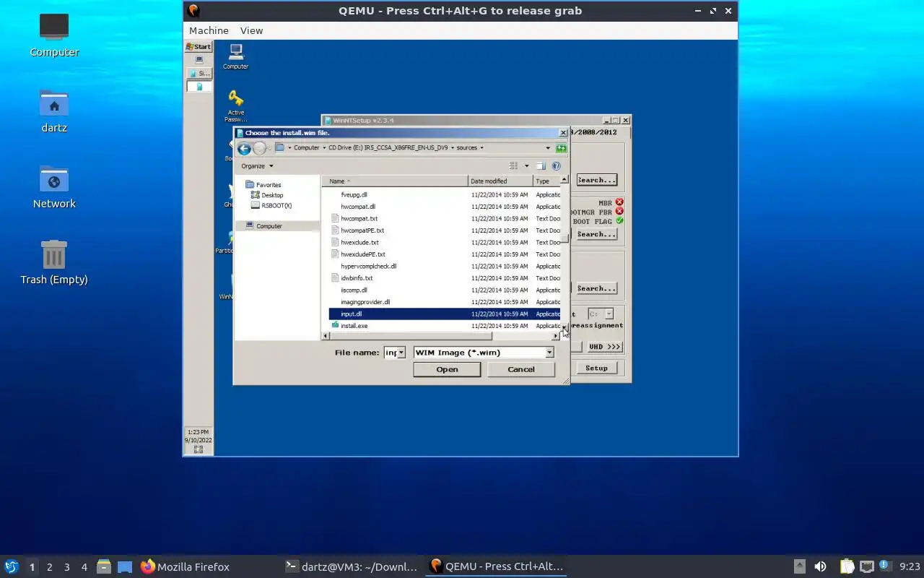
Task: Open the Computer icon on guest desktop
Action: (235, 56)
